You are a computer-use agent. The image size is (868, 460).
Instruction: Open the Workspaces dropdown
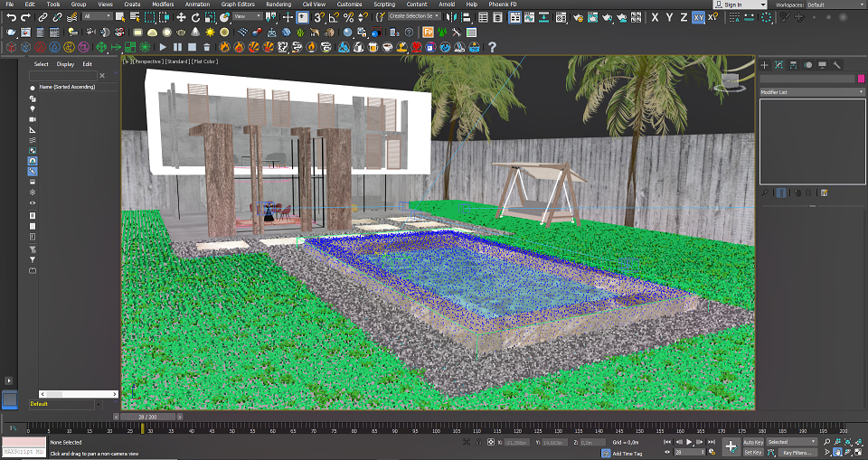(834, 5)
